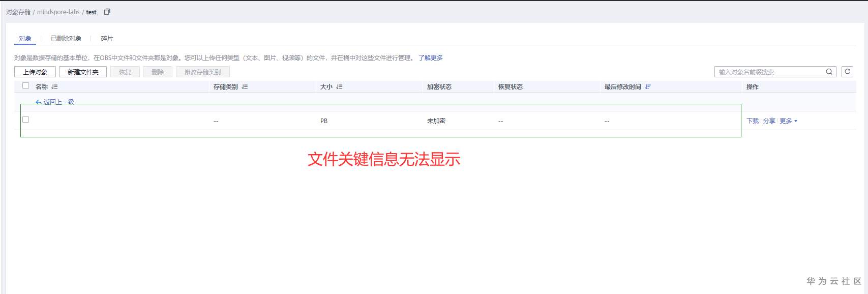Click the 恢复状态 column header
868x294 pixels.
coord(511,87)
